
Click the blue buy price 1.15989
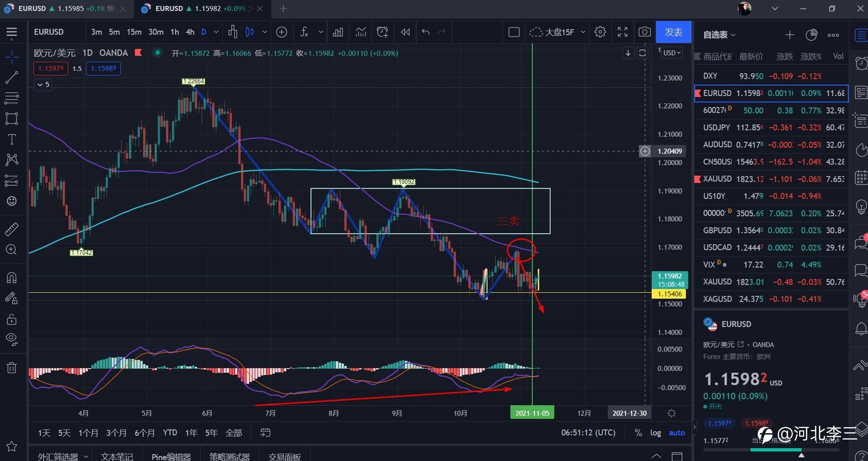coord(103,69)
